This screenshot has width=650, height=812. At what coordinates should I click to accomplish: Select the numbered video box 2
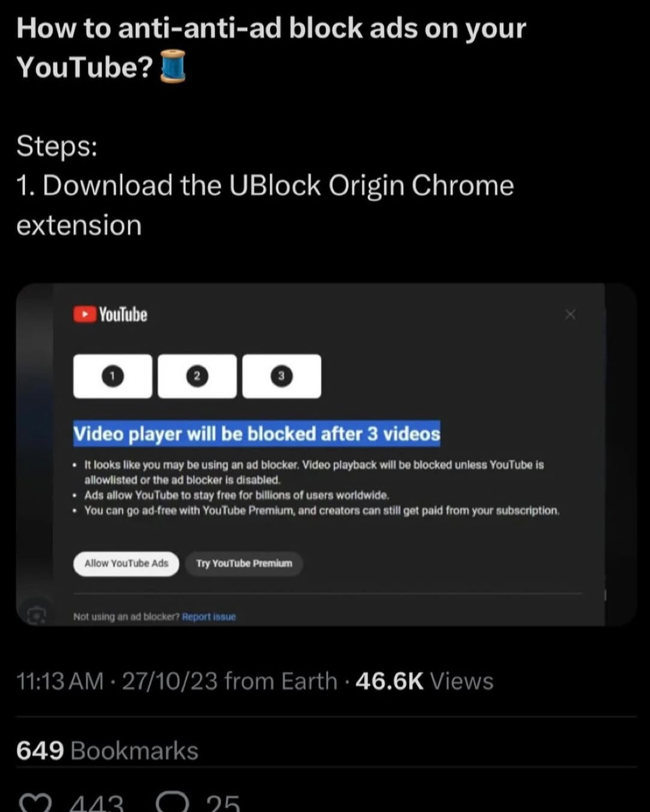pyautogui.click(x=197, y=377)
